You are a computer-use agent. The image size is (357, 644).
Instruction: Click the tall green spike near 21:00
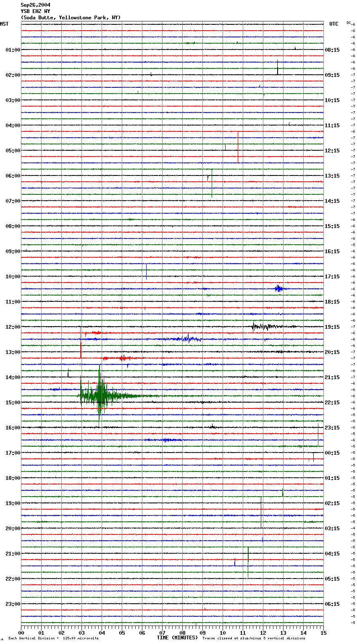(x=248, y=562)
